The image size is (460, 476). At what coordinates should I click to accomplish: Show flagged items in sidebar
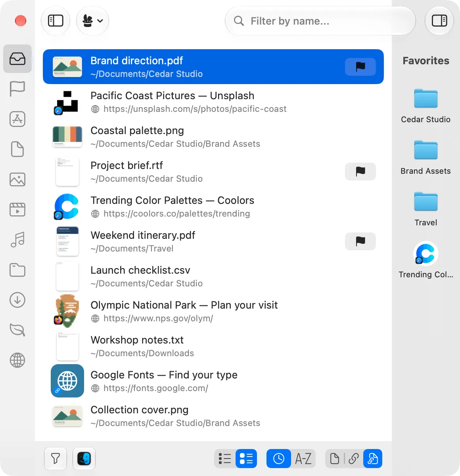coord(17,89)
